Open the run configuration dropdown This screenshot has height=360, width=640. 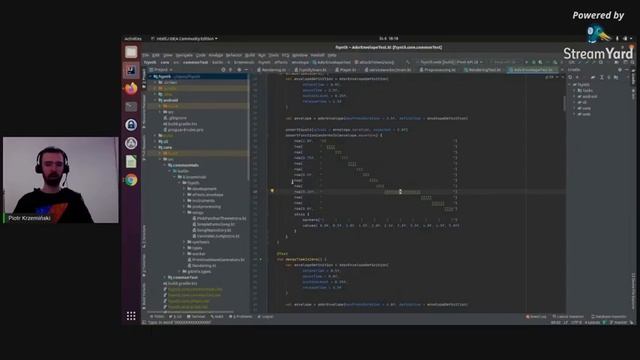click(450, 62)
